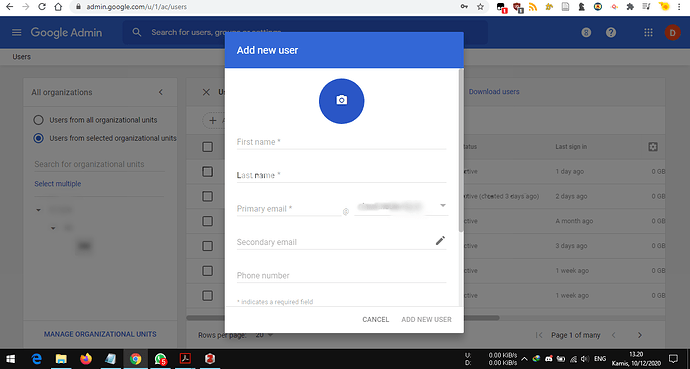Viewport: 690px width, 369px height.
Task: Open the help question mark icon
Action: coord(611,33)
